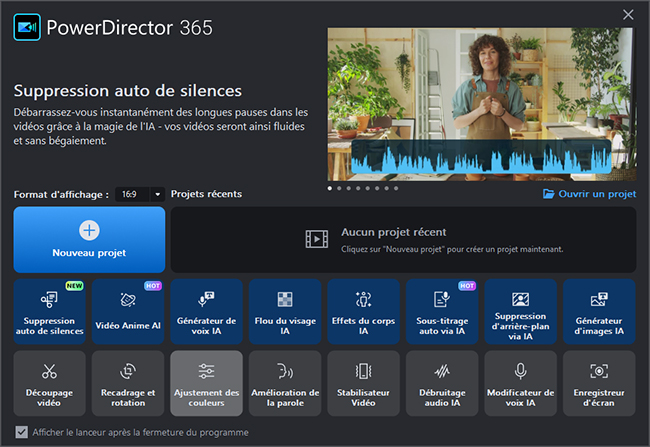Click 'Aucun projet récent' message text
Screen dimensions: 650x447
point(394,232)
